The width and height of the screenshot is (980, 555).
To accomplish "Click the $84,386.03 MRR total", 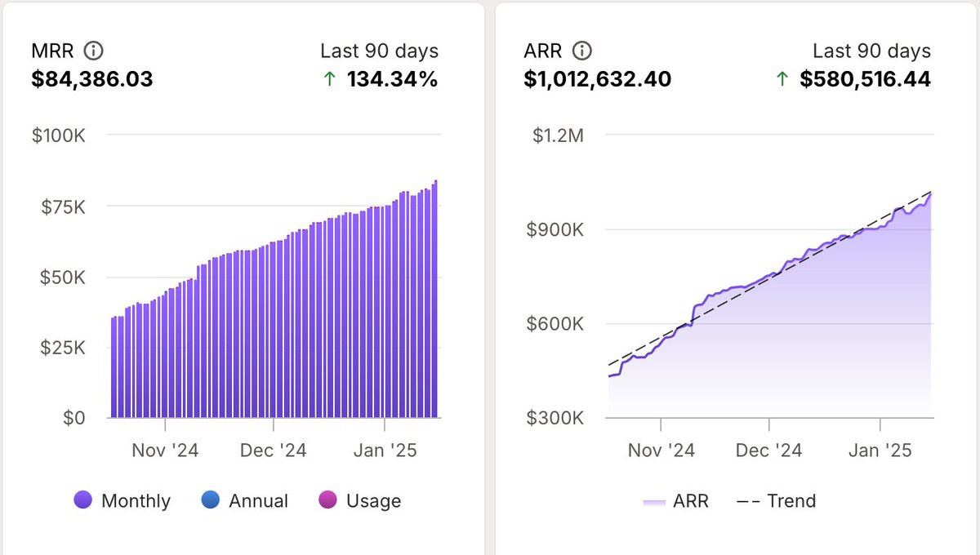I will point(92,79).
